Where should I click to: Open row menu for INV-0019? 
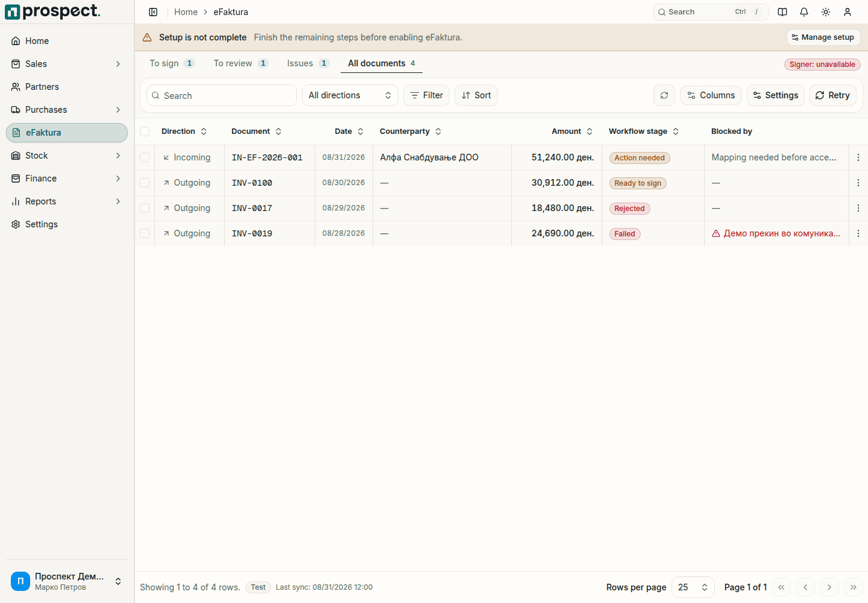[858, 233]
